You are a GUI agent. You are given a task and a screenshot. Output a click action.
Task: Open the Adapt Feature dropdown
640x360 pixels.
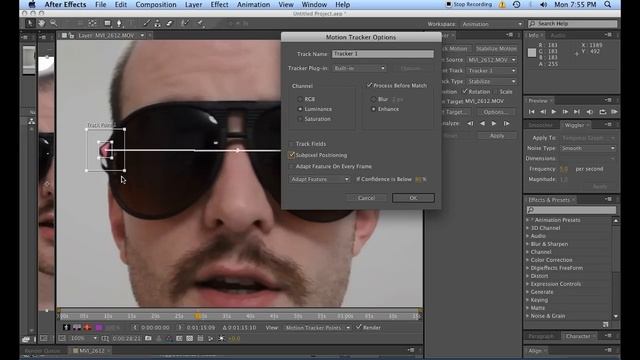click(319, 179)
